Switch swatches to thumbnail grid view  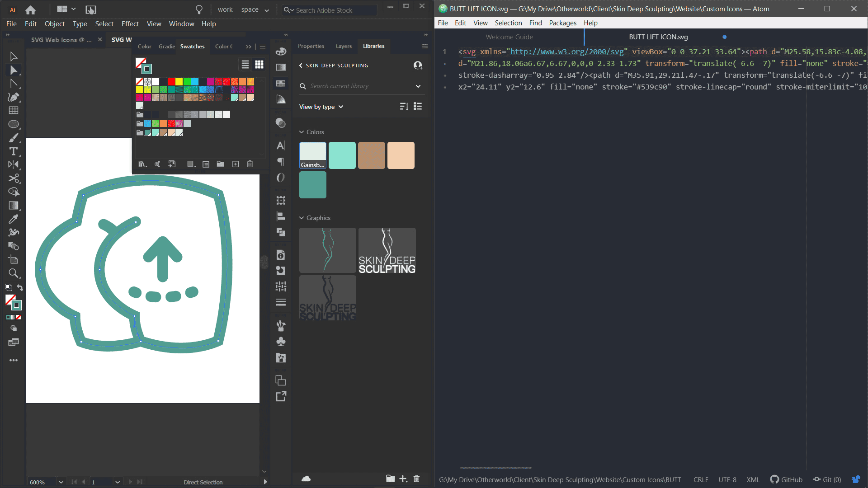(259, 65)
